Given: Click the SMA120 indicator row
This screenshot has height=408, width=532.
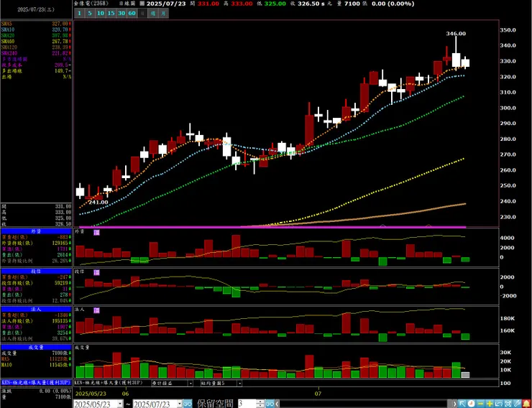Looking at the screenshot, I should coord(36,47).
